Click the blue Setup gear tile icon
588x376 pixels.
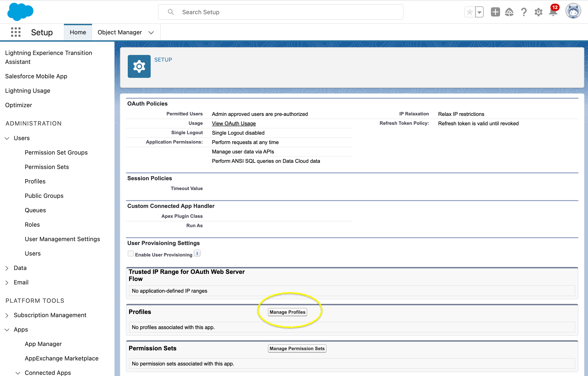coord(139,66)
